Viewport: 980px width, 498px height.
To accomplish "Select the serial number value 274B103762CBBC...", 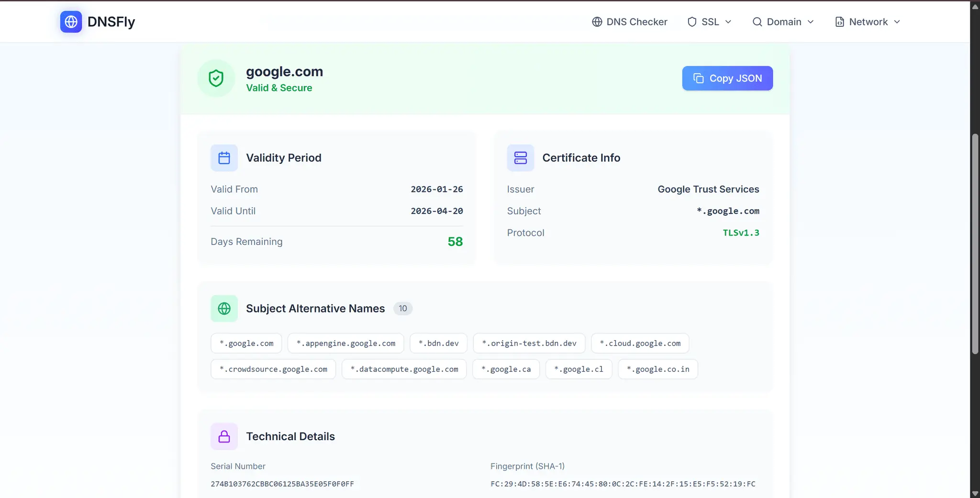I will pyautogui.click(x=282, y=484).
